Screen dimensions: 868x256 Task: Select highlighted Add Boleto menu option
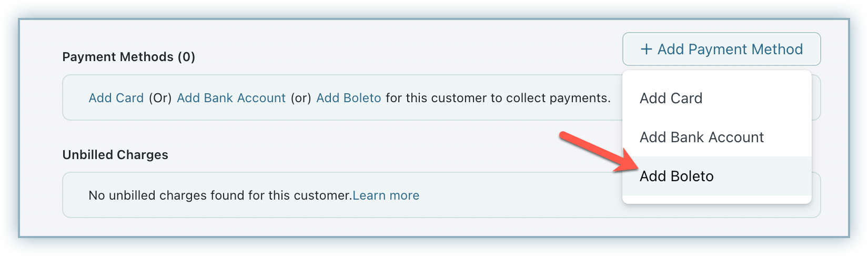(x=677, y=176)
